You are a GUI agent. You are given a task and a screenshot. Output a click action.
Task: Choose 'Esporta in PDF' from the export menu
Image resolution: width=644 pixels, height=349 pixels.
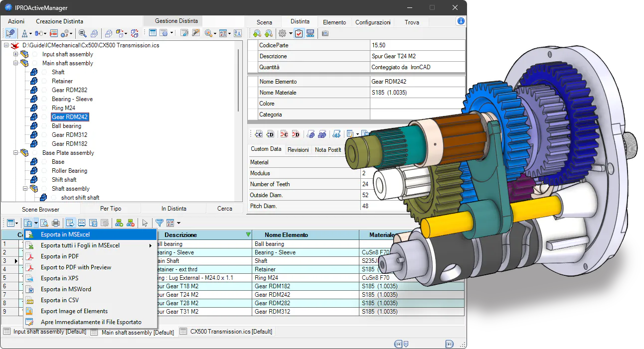click(x=60, y=256)
